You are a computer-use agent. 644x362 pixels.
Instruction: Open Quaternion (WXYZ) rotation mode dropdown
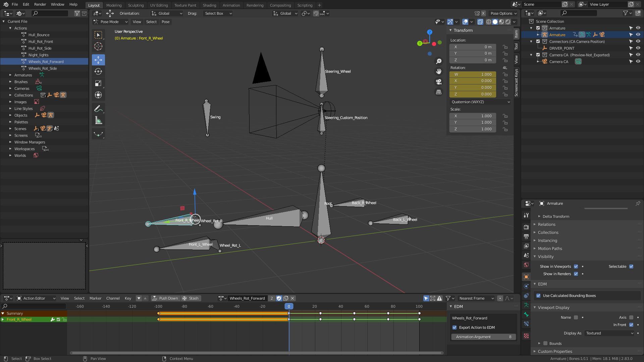pos(480,102)
